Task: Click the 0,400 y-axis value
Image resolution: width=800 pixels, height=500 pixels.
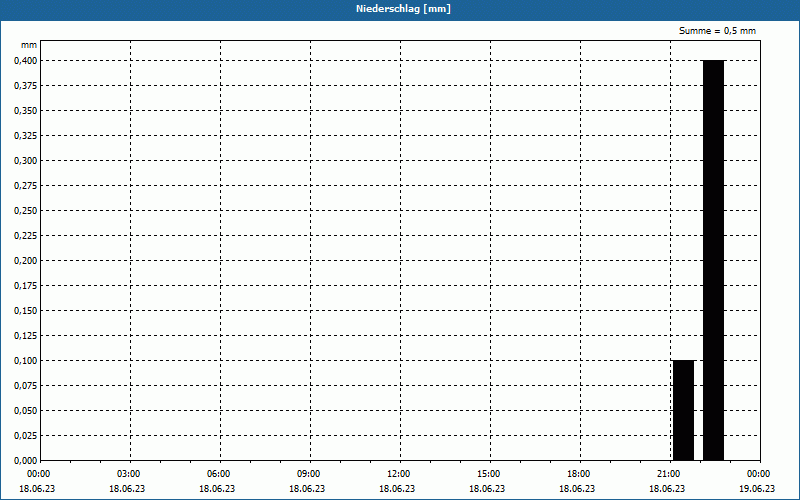Action: click(x=26, y=61)
